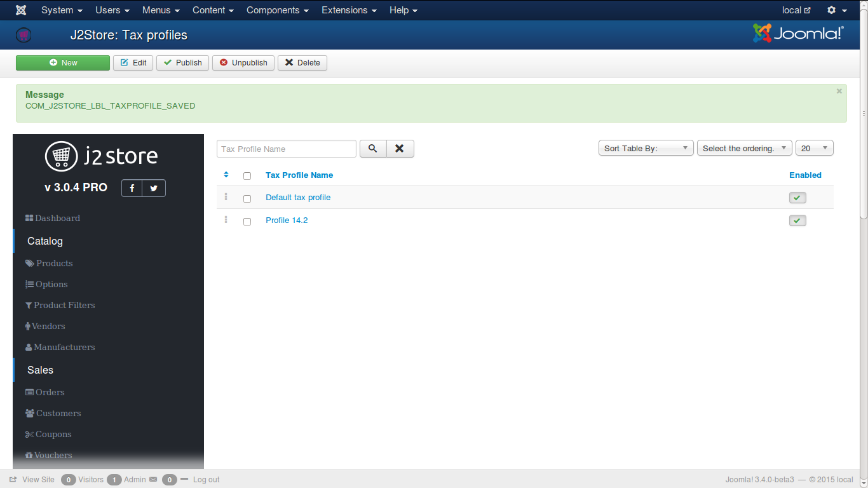Click the Joomla logo icon in top bar
Viewport: 868px width, 488px height.
(21, 10)
